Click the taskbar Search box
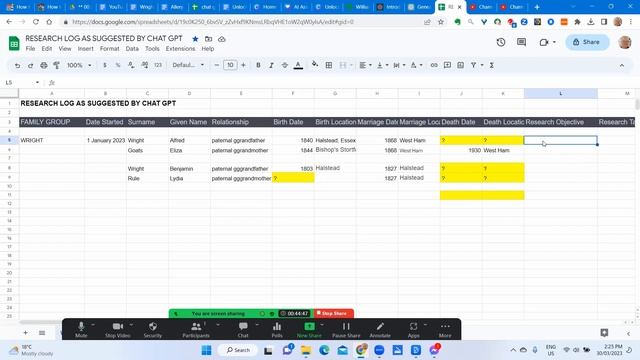 238,350
